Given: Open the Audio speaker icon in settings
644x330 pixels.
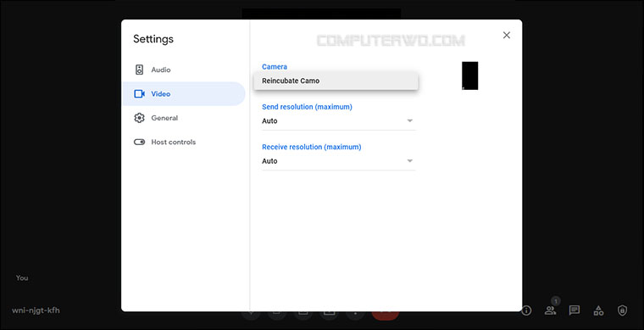Looking at the screenshot, I should [139, 70].
